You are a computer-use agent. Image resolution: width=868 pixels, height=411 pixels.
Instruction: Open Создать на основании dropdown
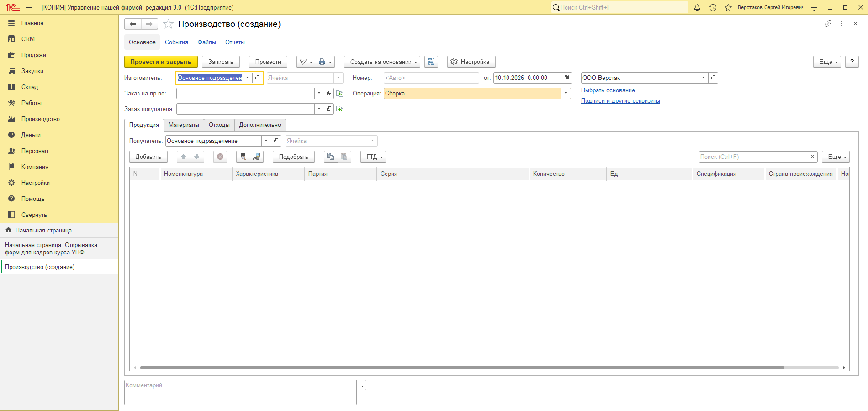tap(382, 62)
